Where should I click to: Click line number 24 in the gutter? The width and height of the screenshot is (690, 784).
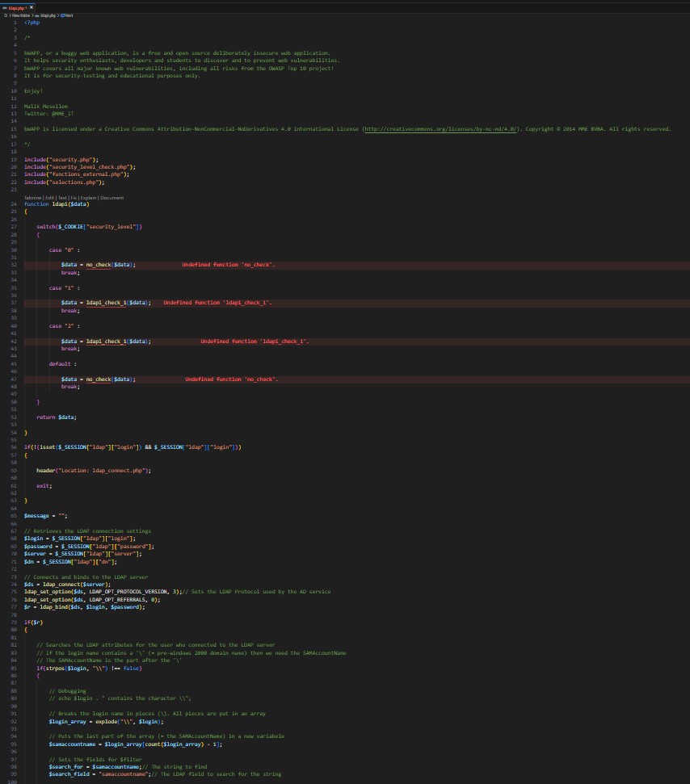click(14, 204)
